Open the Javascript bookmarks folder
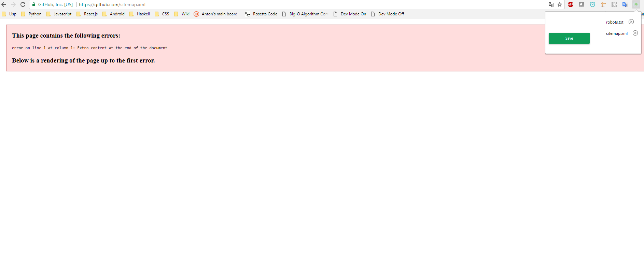The image size is (644, 278). [x=59, y=14]
